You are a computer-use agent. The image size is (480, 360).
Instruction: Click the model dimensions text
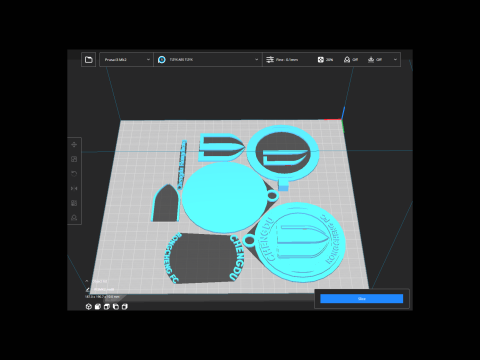[102, 296]
